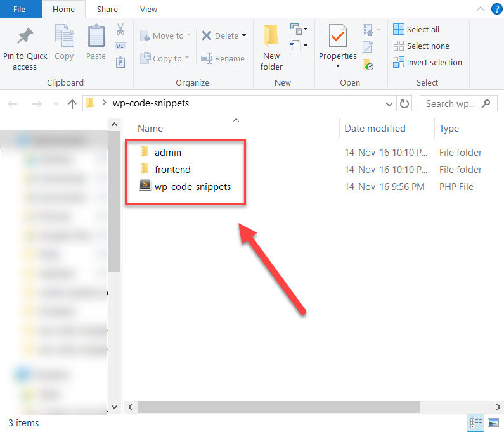Click the Cut scissors icon
Viewport: 504px width, 432px height.
click(120, 29)
